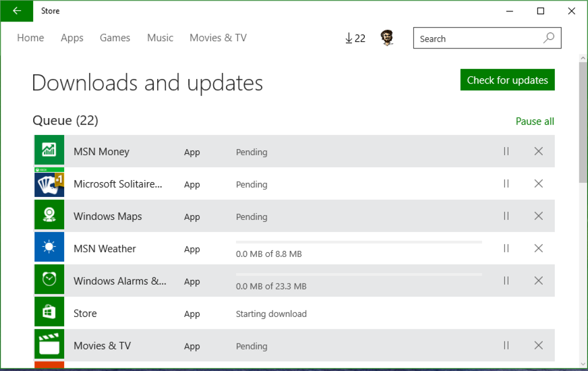The width and height of the screenshot is (588, 371).
Task: Select the Microsoft Solitaire... name text
Action: (118, 183)
